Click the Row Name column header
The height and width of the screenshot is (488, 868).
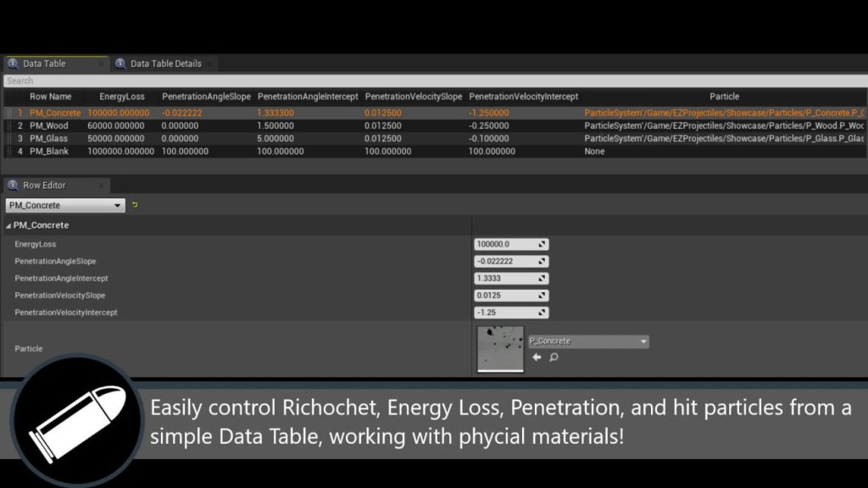coord(50,97)
